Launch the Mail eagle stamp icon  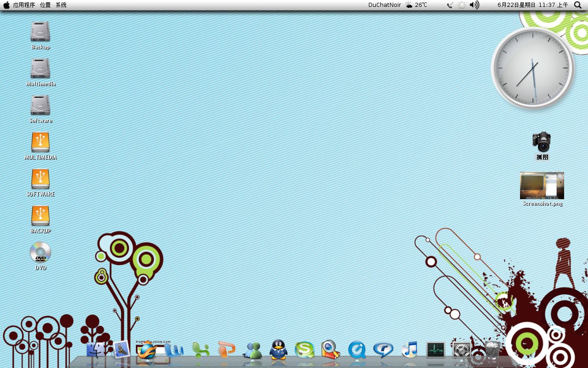coord(121,350)
